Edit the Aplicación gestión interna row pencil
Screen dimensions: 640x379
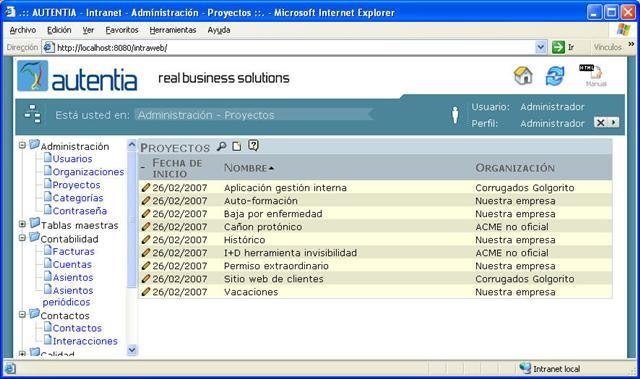(146, 188)
